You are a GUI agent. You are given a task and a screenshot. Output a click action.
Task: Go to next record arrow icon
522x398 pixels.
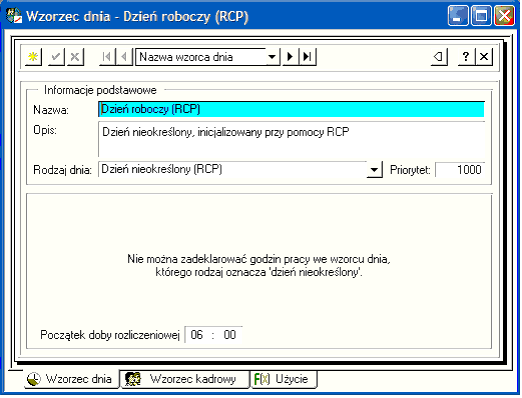coord(291,57)
